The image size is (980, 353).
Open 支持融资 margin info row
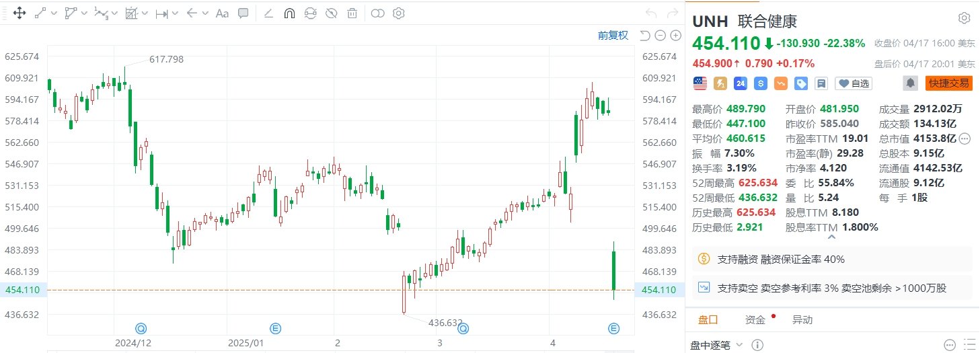pos(833,259)
